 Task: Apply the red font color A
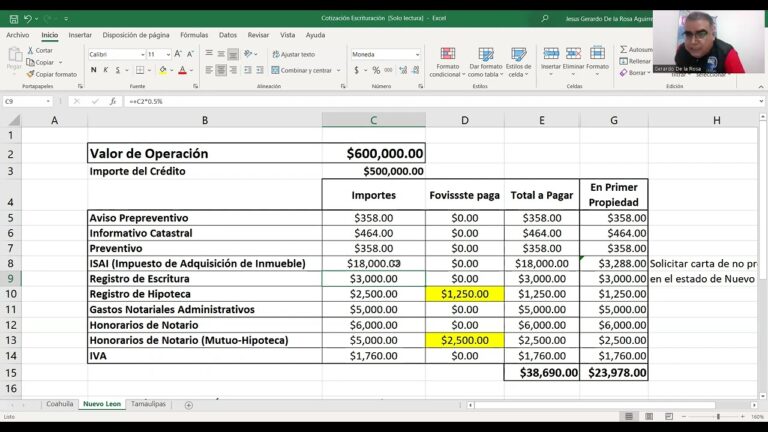click(182, 70)
